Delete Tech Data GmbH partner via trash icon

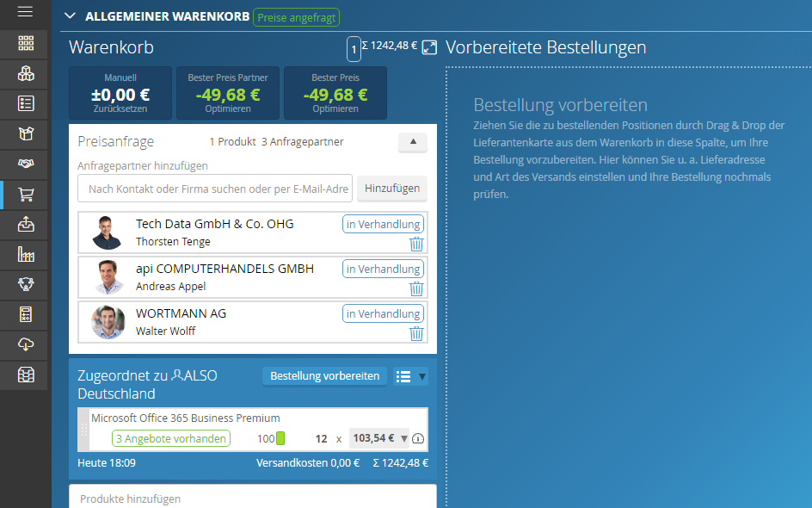[x=416, y=244]
